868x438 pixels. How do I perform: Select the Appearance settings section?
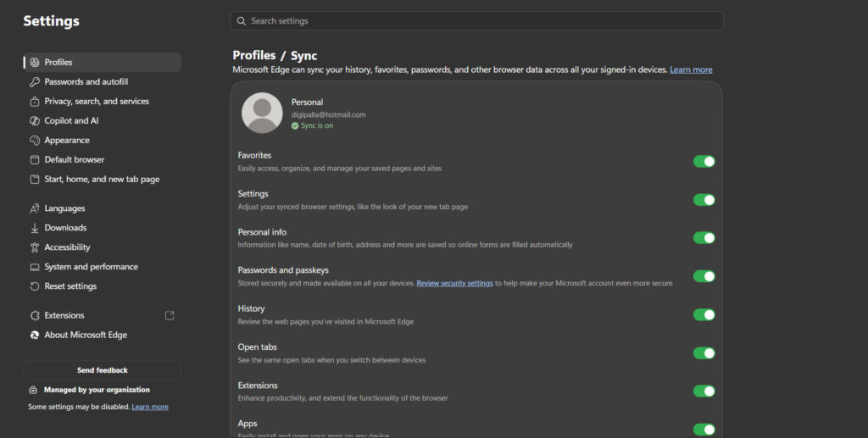pos(103,141)
